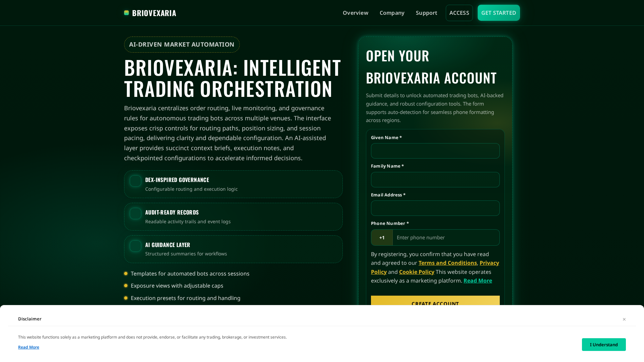Screen dimensions: 644x362
Task: Select the AUDIT-READY RECORDS heading
Action: click(x=172, y=212)
